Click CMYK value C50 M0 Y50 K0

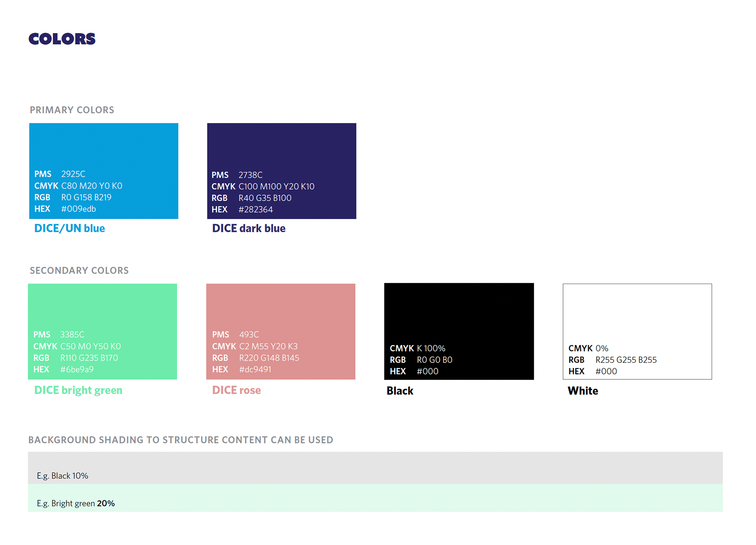tap(90, 346)
